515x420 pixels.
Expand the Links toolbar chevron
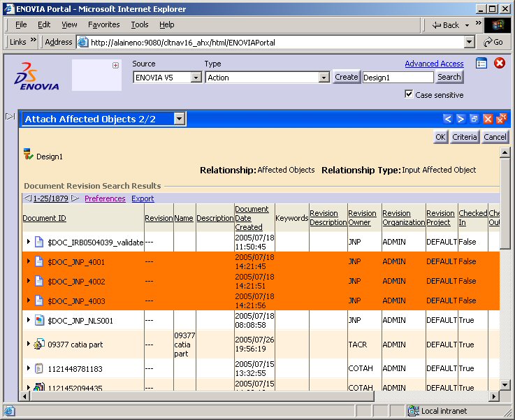[33, 40]
